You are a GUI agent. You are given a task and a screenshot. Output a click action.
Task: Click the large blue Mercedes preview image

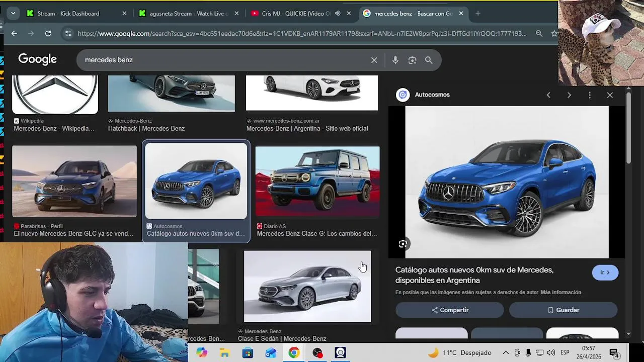click(x=507, y=182)
